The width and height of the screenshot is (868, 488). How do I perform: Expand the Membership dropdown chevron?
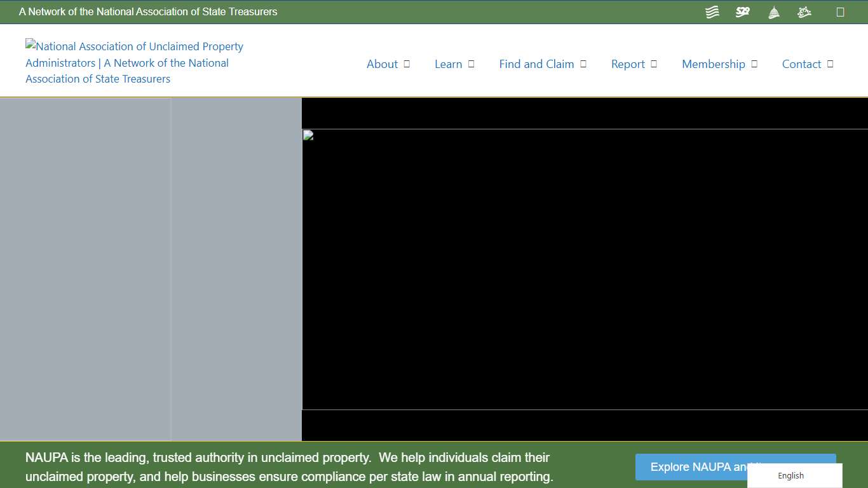pyautogui.click(x=754, y=64)
